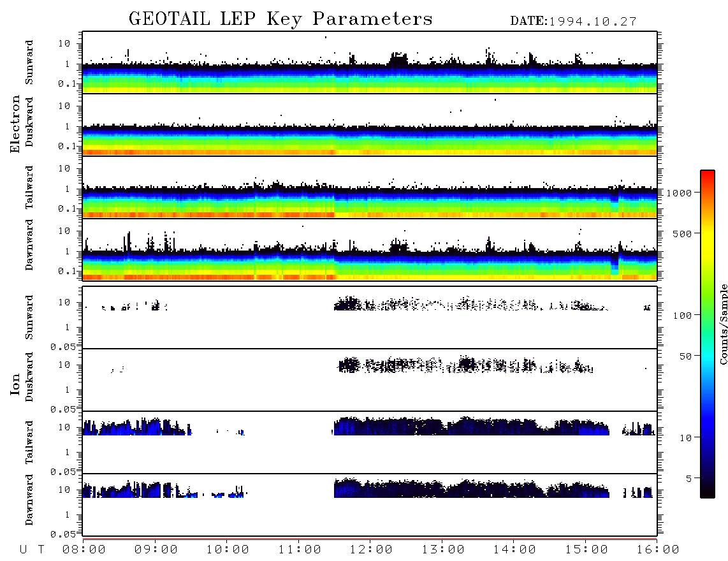Select the Electron 'Tailward' axis label
728x561 pixels.
pos(29,187)
